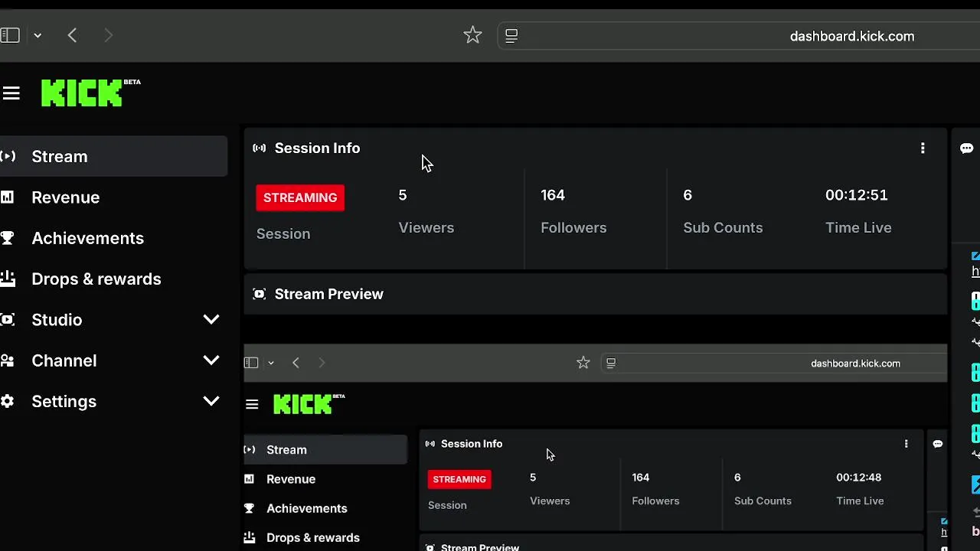Viewport: 980px width, 551px height.
Task: Click the Stream Preview panel header
Action: pyautogui.click(x=329, y=294)
